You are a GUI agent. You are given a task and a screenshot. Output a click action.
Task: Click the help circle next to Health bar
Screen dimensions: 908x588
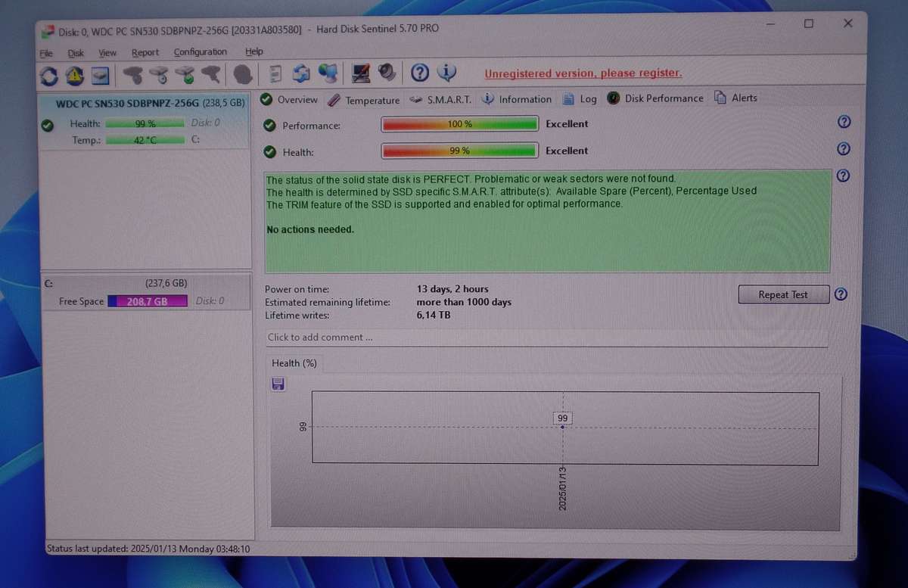click(x=843, y=149)
